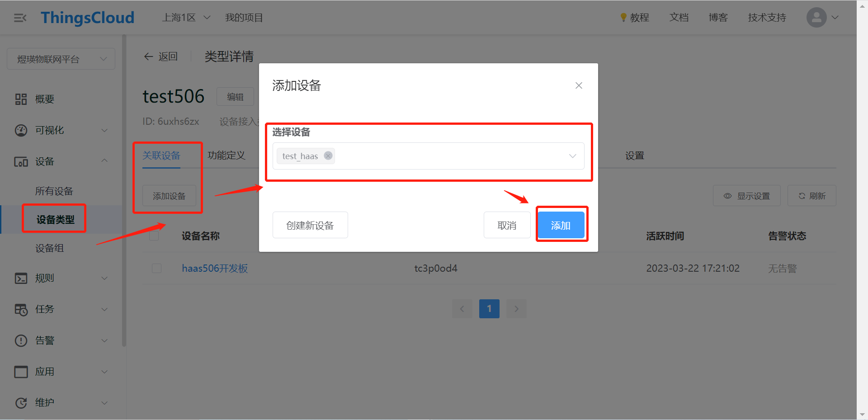The image size is (868, 420).
Task: Click the 教程 lightbulb icon
Action: (x=623, y=18)
